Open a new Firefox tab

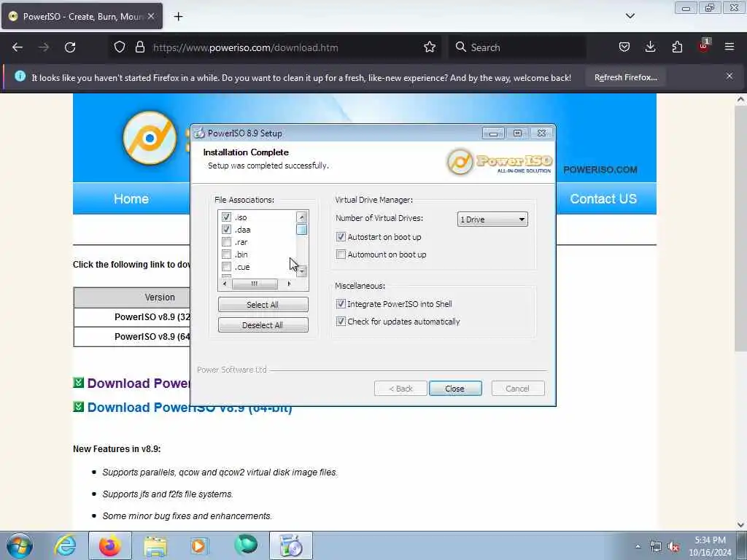(178, 17)
